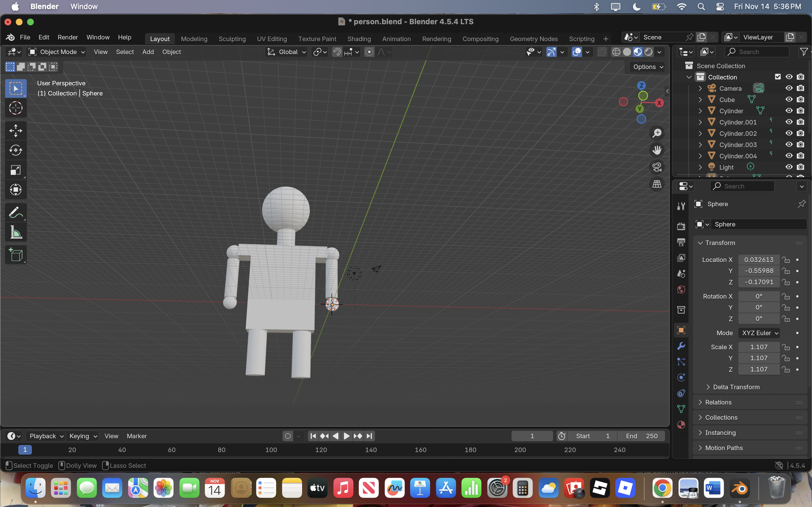Click the Location X value field
The width and height of the screenshot is (812, 507).
coord(758,259)
